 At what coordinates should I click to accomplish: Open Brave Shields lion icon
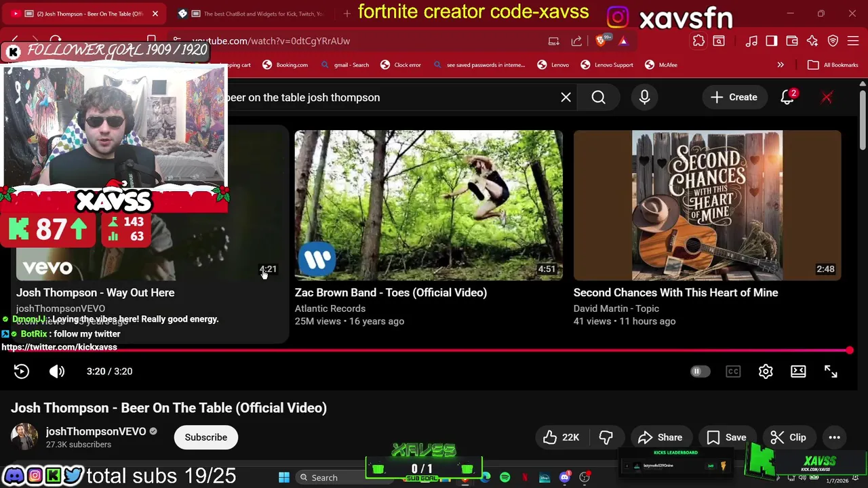click(x=601, y=41)
